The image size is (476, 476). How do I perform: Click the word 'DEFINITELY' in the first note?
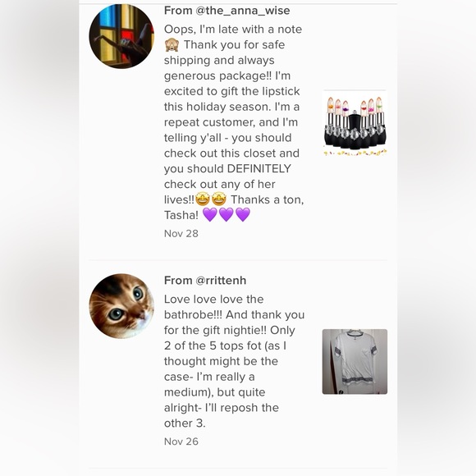pos(259,168)
